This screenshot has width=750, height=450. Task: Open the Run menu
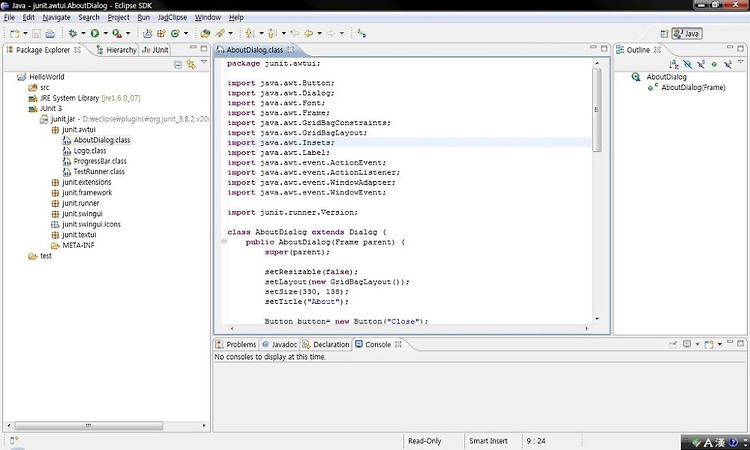(143, 17)
